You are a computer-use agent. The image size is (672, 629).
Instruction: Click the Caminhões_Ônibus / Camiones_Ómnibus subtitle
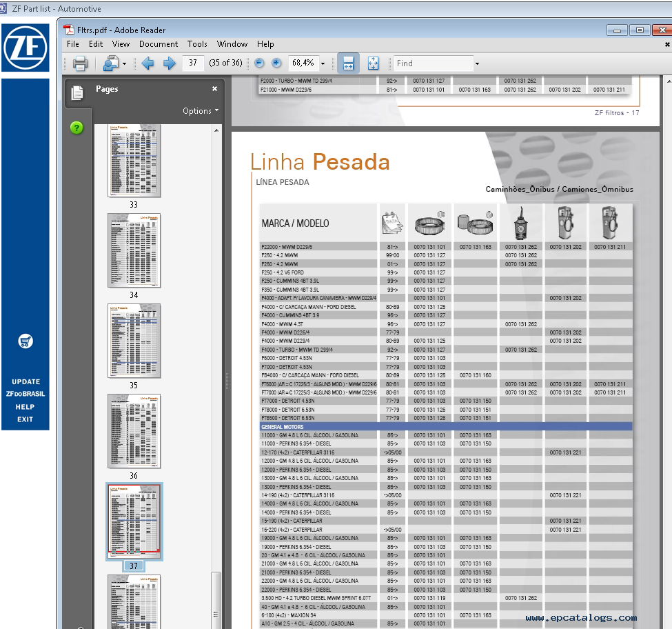pos(559,189)
